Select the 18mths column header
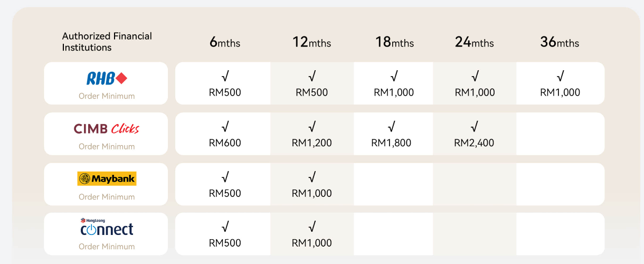This screenshot has height=264, width=644. (x=394, y=42)
